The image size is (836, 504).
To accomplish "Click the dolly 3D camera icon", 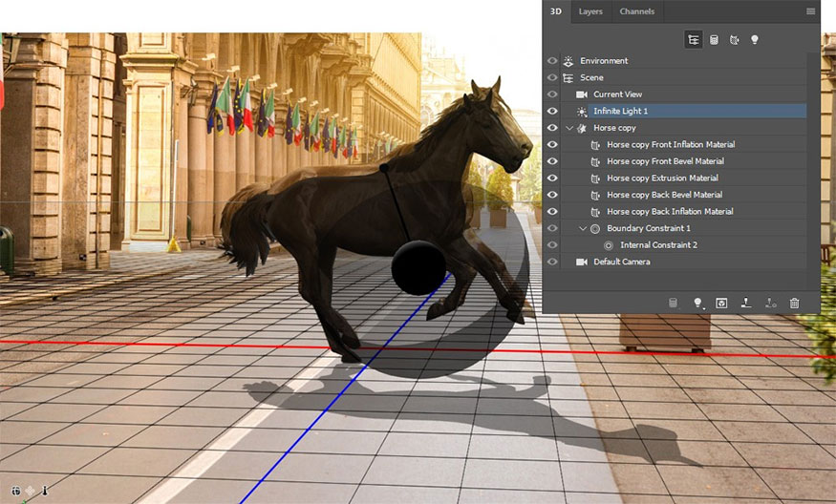I will pyautogui.click(x=43, y=490).
